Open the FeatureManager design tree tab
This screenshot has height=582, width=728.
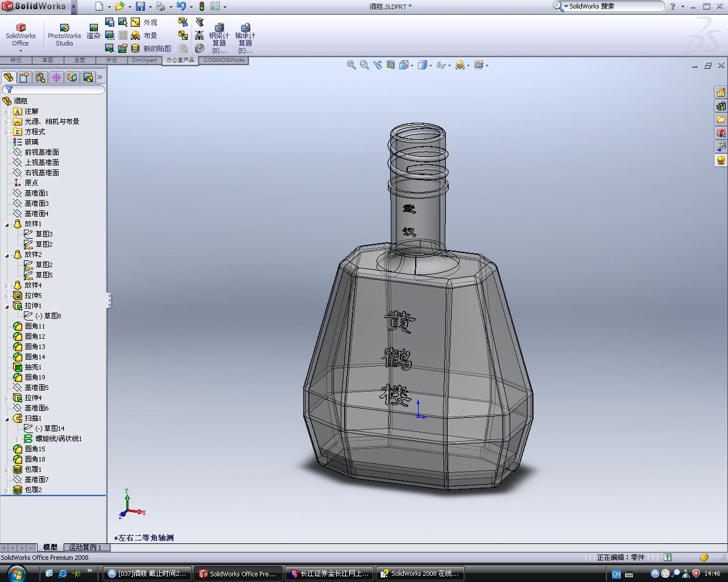coord(8,77)
